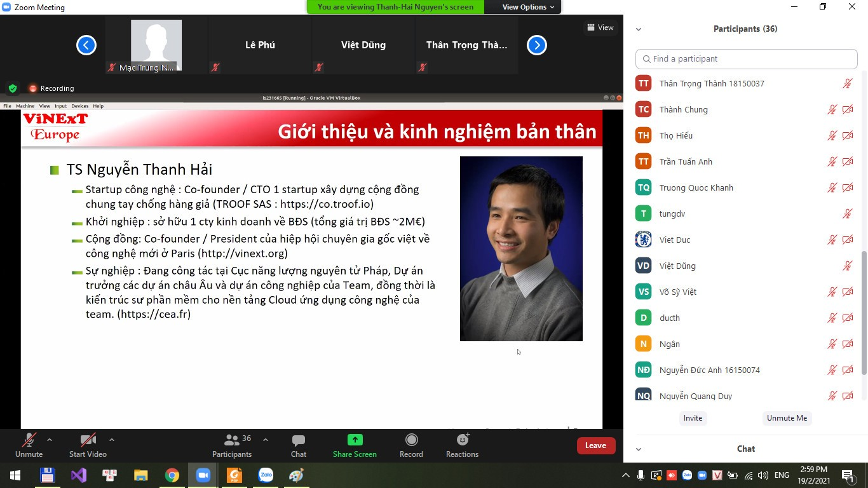868x488 pixels.
Task: Unmute the microphone in meeting toolbar
Action: pos(29,440)
